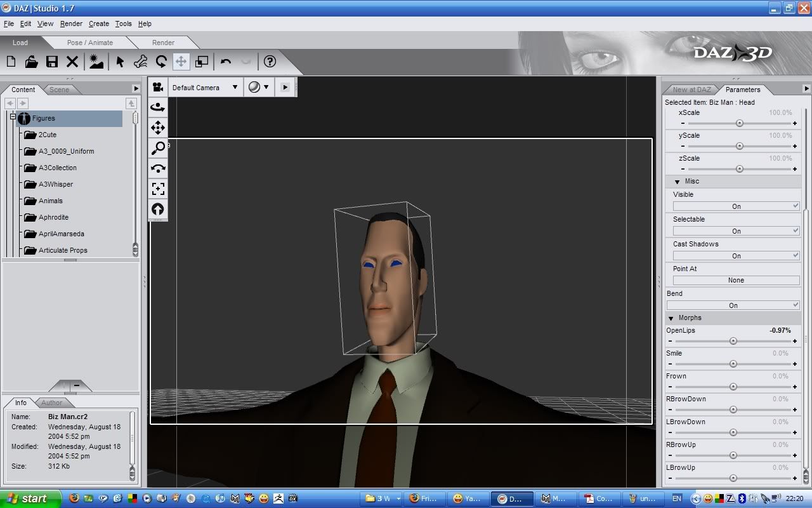Click the Render landscape icon

point(96,62)
